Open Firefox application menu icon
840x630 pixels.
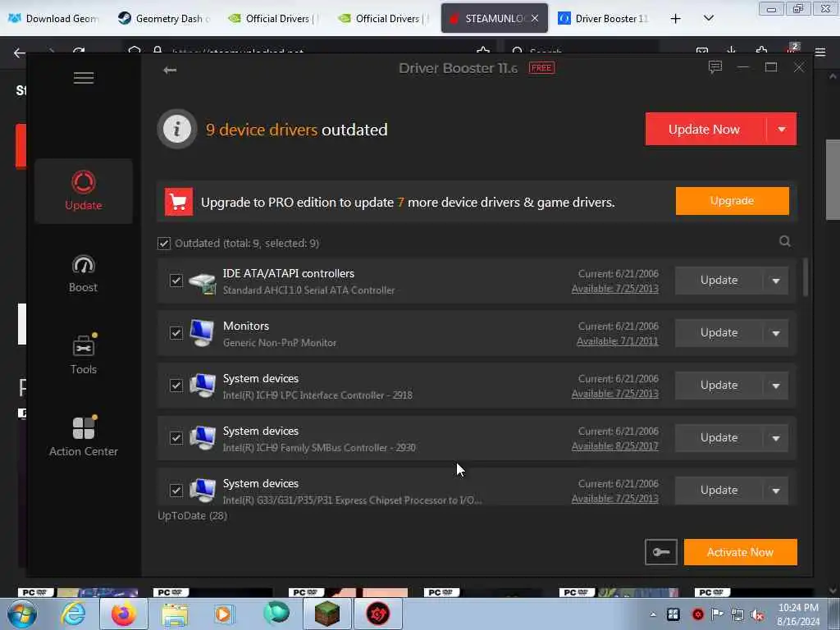(820, 52)
